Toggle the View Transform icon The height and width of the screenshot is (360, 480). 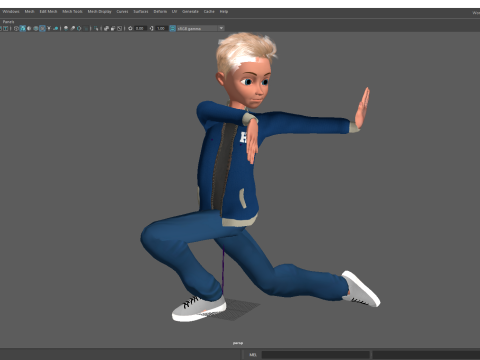(x=172, y=28)
